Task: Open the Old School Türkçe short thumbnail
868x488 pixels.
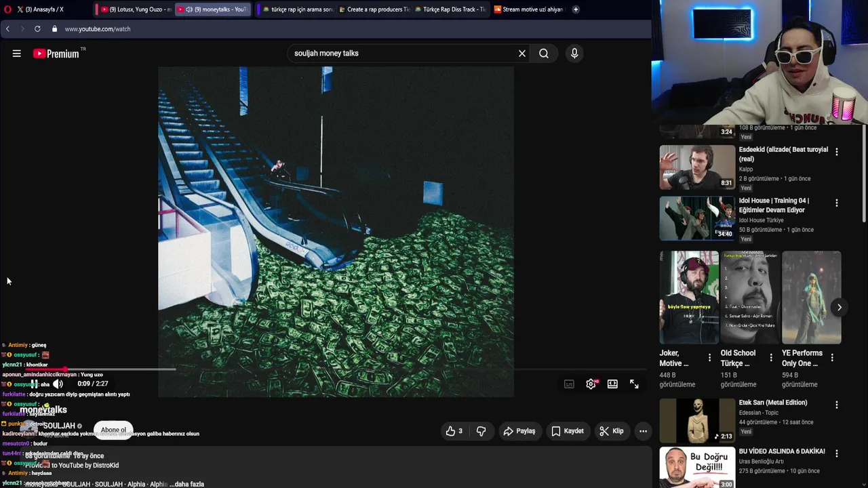Action: point(750,298)
